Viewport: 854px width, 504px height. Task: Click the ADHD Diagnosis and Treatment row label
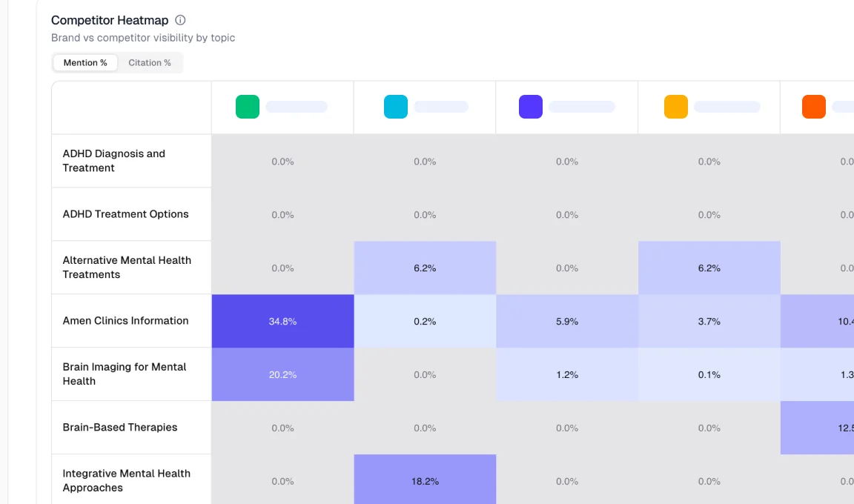pyautogui.click(x=113, y=161)
